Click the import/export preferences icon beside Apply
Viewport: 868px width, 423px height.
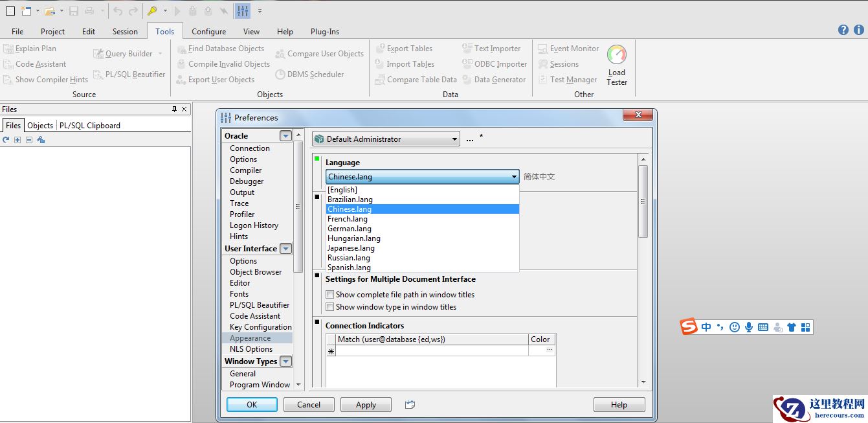click(x=409, y=404)
